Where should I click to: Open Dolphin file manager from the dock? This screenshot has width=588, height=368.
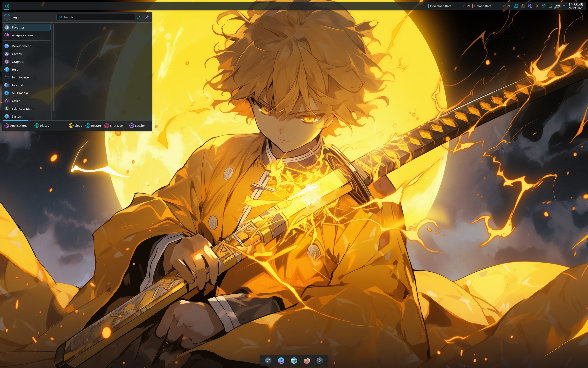[x=294, y=360]
